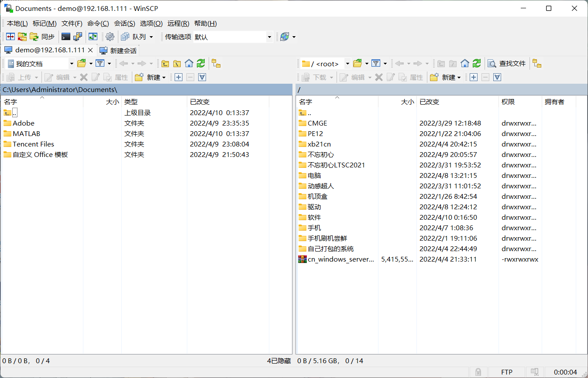The width and height of the screenshot is (588, 378).
Task: Click select files plus icon in remote panel
Action: point(474,77)
